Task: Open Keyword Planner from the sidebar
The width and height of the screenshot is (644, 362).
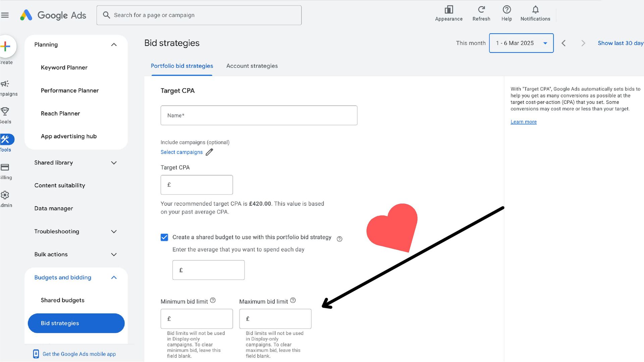Action: pos(64,67)
